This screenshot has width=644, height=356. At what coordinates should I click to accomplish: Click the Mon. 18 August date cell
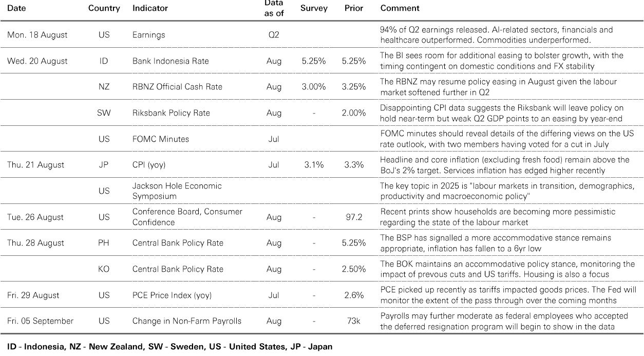37,35
